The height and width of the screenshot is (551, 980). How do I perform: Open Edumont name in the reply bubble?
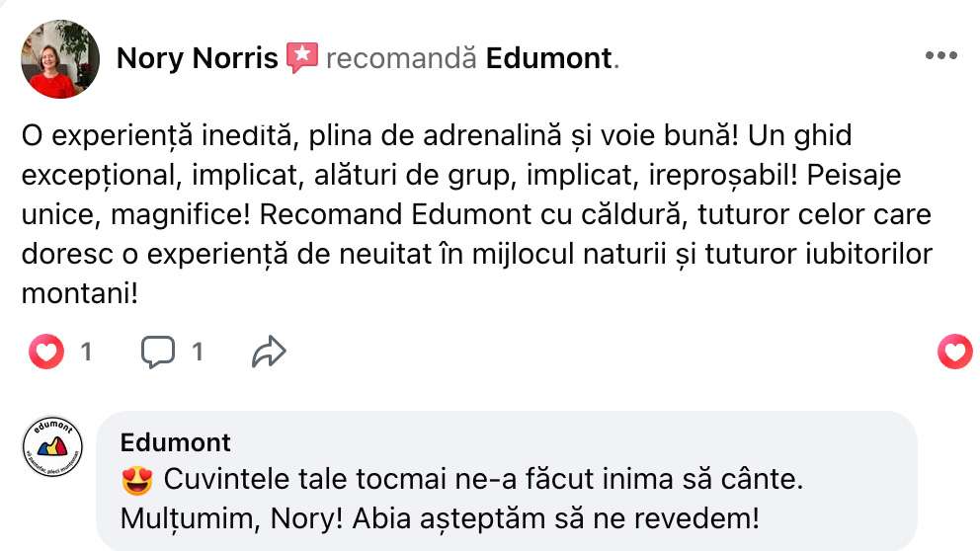point(176,442)
